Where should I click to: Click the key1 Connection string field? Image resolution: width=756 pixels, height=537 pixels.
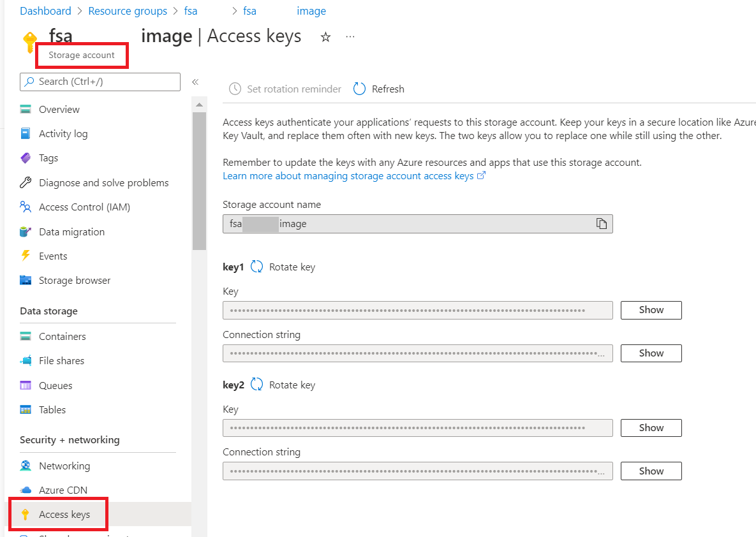[x=417, y=353]
